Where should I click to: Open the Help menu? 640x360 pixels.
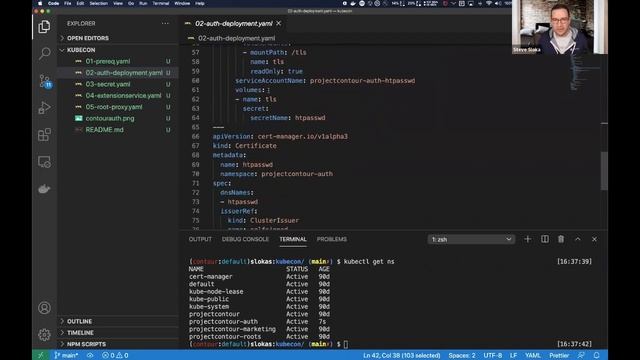click(x=200, y=3)
